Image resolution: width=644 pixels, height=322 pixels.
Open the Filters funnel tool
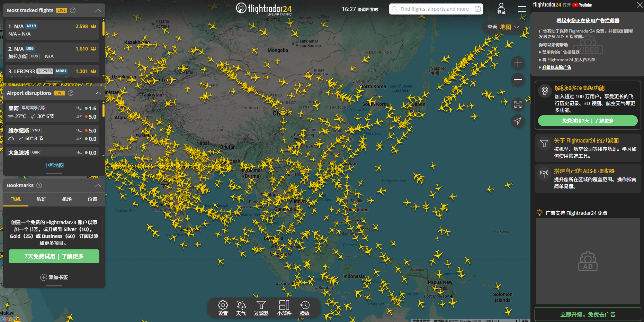(261, 307)
